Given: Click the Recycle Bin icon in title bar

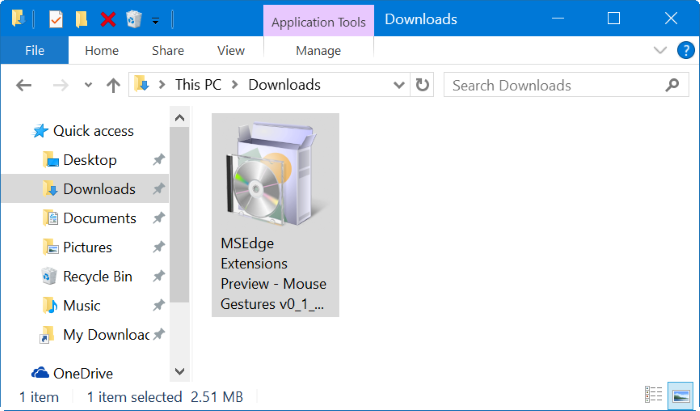Looking at the screenshot, I should point(133,19).
